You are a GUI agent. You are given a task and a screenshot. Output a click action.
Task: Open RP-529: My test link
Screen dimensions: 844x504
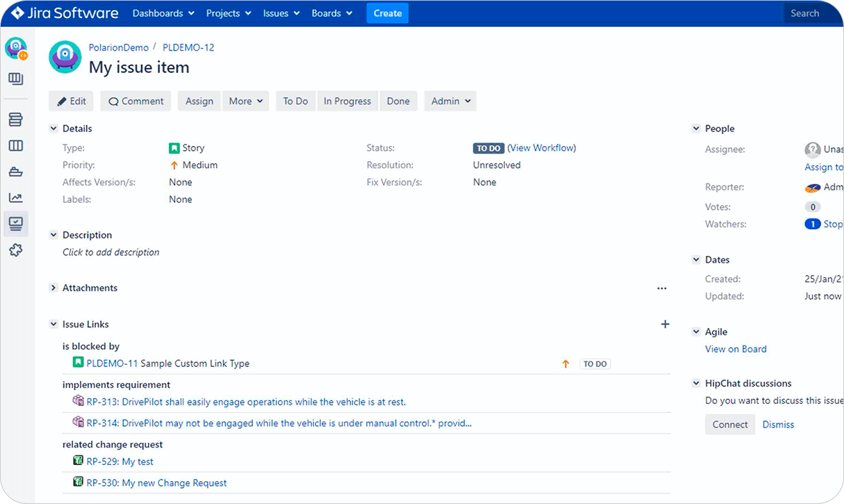tap(120, 462)
